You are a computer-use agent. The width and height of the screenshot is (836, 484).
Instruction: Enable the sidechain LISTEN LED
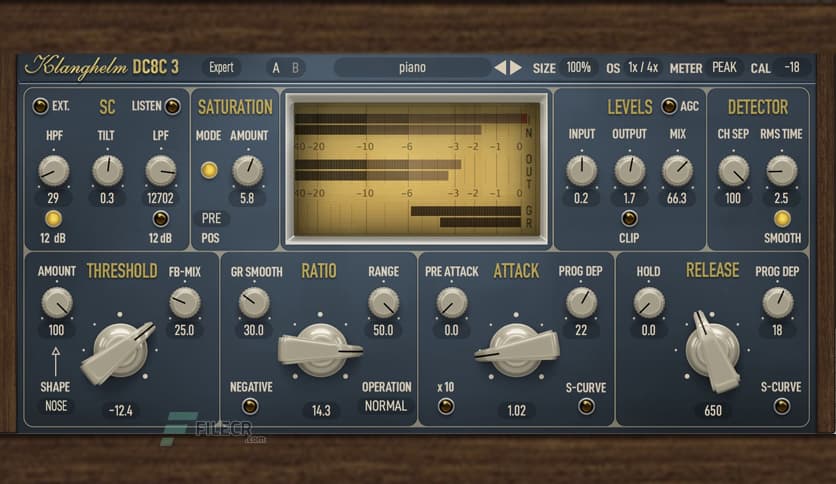pyautogui.click(x=172, y=106)
